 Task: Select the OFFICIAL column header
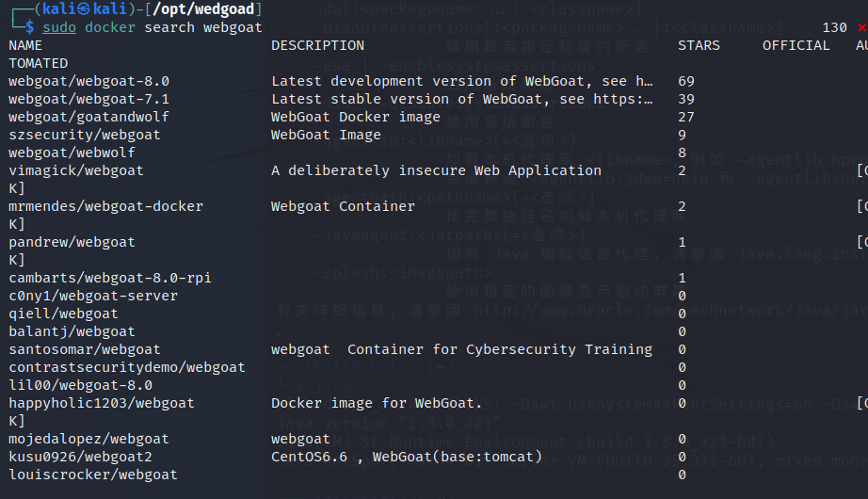796,45
